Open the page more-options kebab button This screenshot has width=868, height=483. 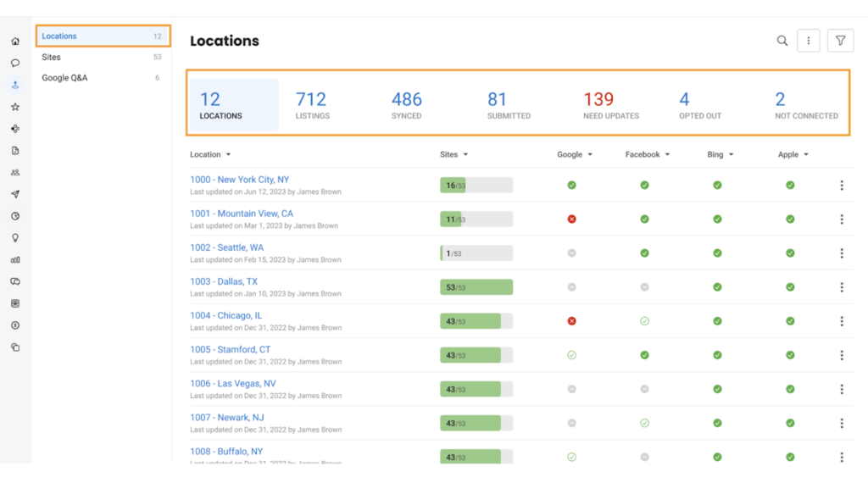pyautogui.click(x=808, y=41)
